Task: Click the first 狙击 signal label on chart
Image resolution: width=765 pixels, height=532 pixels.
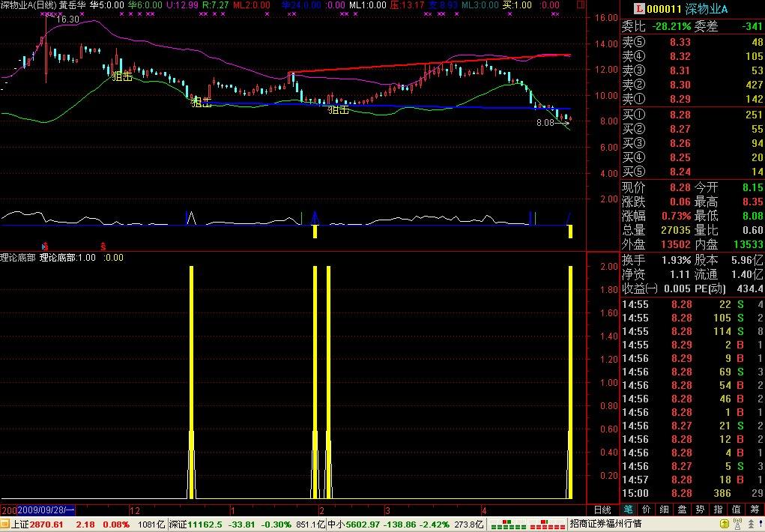Action: [122, 76]
